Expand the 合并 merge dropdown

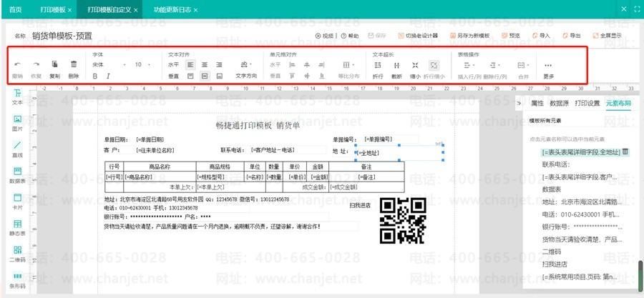coord(523,65)
